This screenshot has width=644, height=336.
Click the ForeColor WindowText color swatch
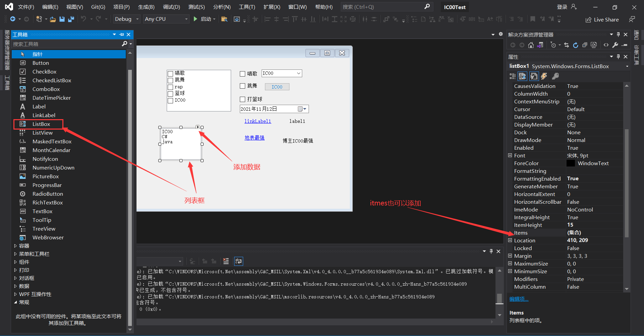click(x=571, y=163)
